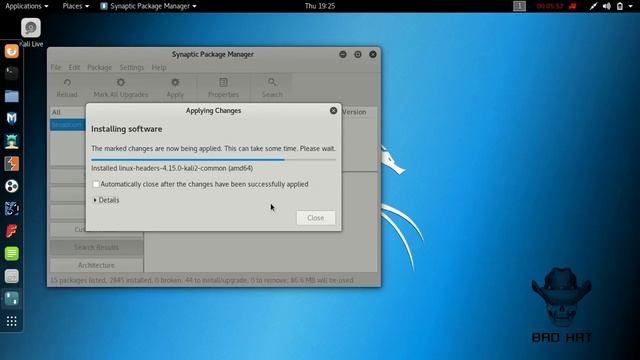Expand the Details section
The height and width of the screenshot is (360, 640).
pos(106,200)
